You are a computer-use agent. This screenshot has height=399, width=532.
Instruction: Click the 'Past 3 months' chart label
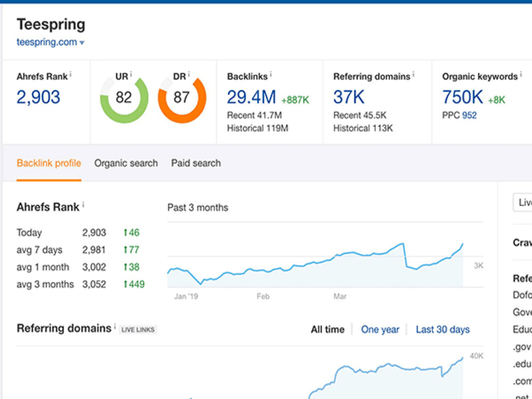(198, 207)
